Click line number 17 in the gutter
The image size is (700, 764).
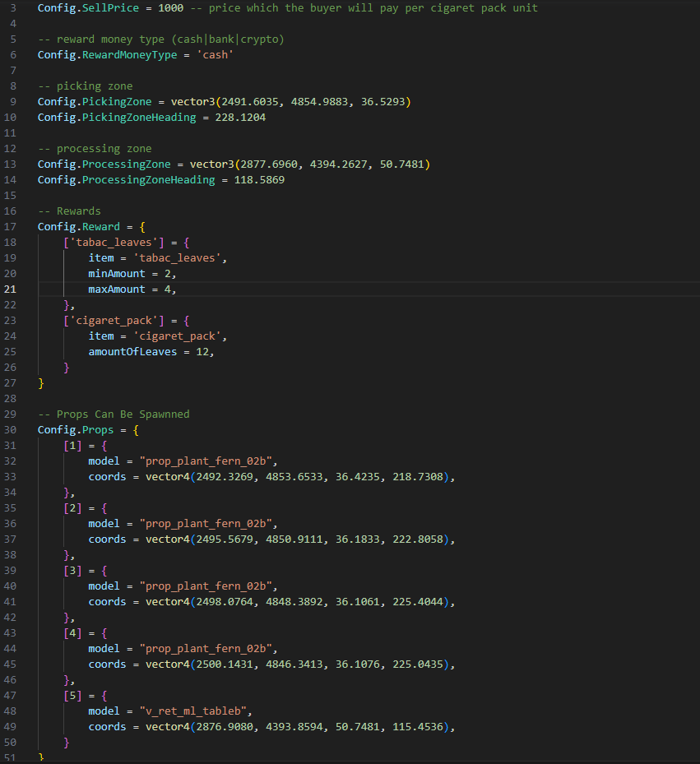click(12, 226)
